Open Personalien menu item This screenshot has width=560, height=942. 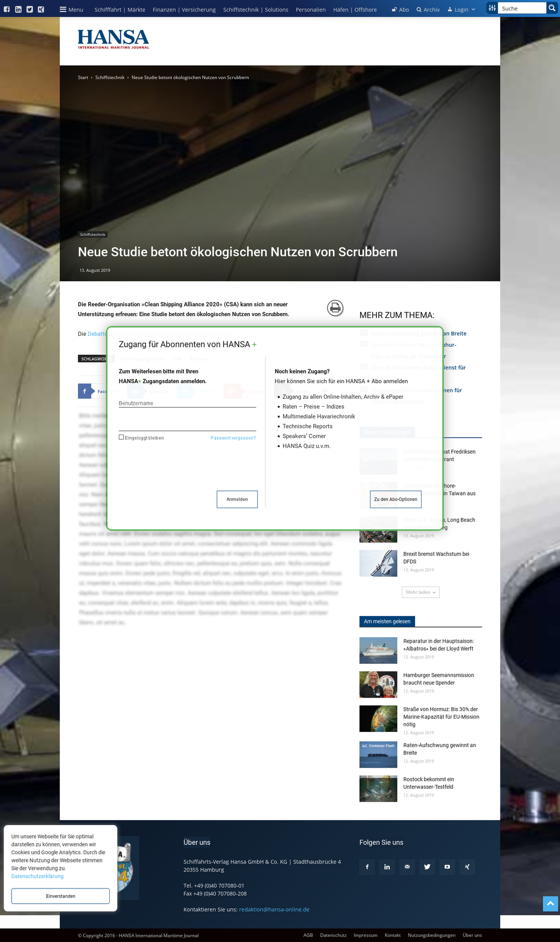311,10
